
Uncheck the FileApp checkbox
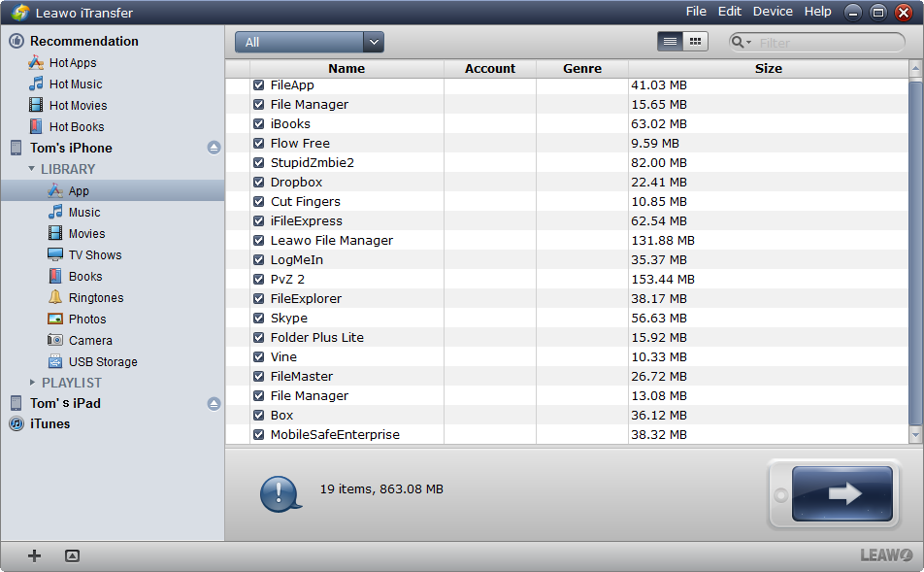click(x=258, y=84)
